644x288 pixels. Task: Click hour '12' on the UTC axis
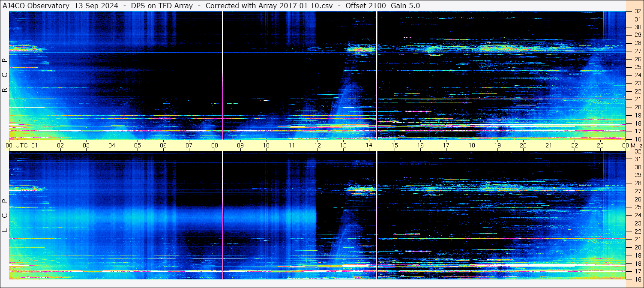318,145
